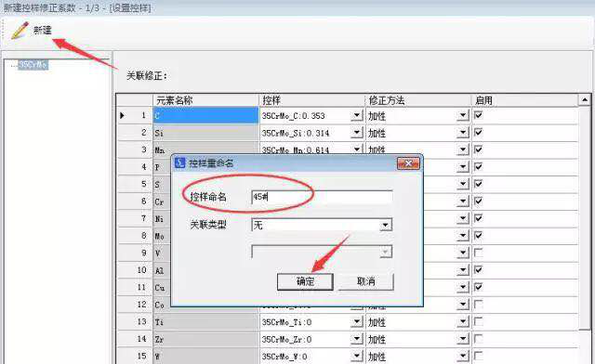Click the dialog title bar app icon
Viewport: 595px width, 364px height.
[x=179, y=163]
